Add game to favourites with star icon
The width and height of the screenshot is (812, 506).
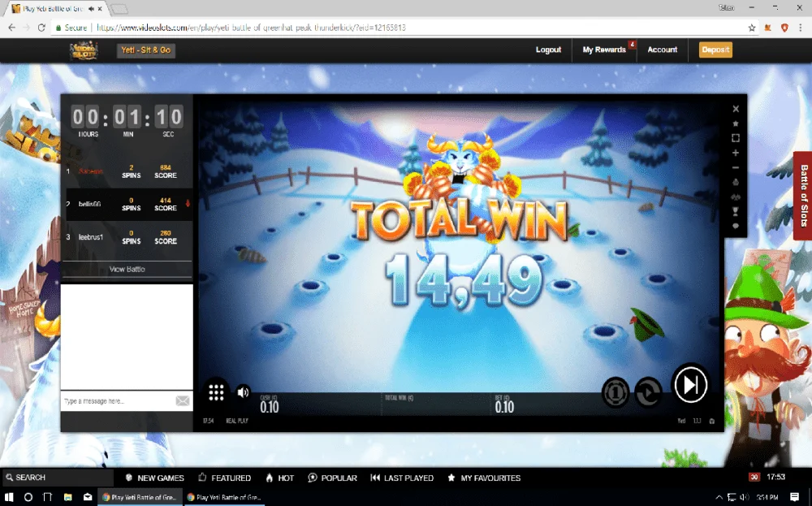coord(736,123)
